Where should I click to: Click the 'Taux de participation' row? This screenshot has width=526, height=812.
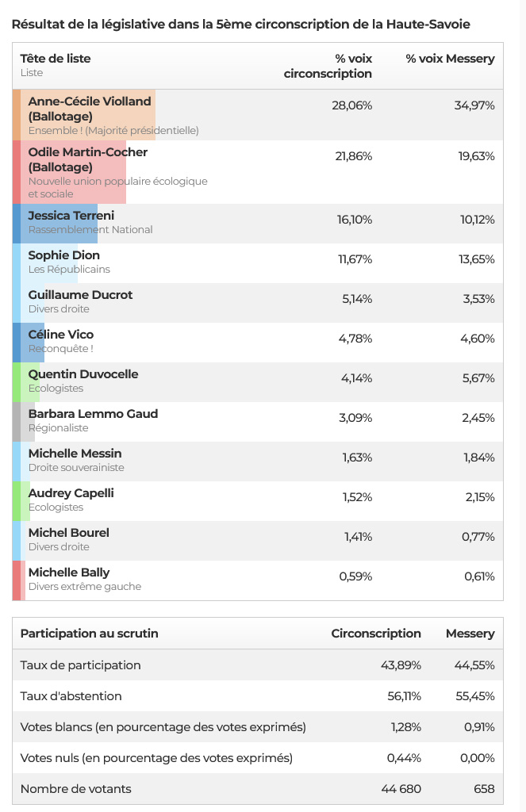pos(258,665)
